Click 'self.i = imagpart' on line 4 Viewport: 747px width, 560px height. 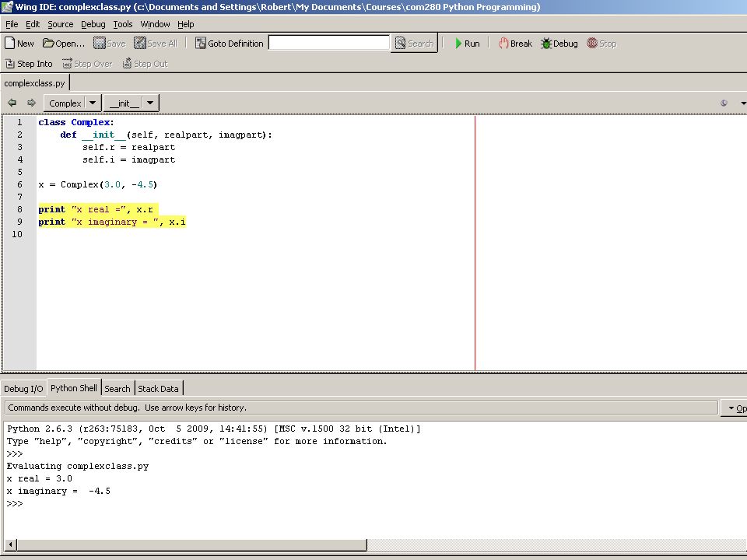tap(128, 159)
